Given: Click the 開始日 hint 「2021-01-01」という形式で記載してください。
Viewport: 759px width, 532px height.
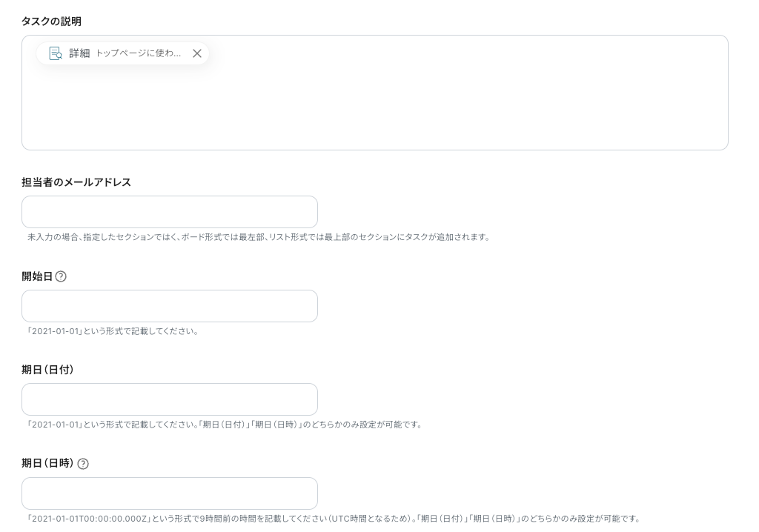Looking at the screenshot, I should (x=113, y=332).
